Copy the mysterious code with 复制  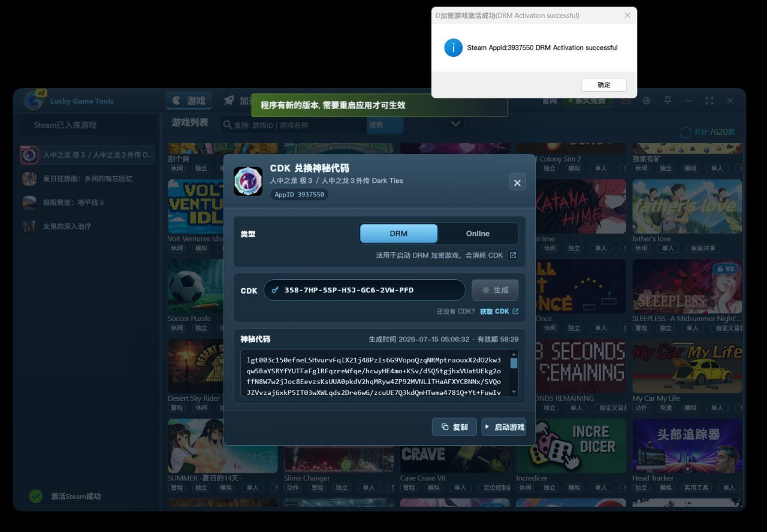coord(454,427)
